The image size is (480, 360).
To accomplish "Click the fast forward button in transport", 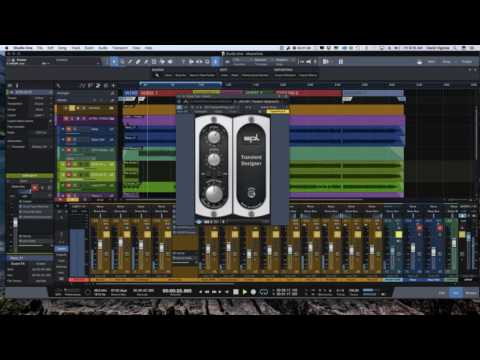I will (x=214, y=292).
